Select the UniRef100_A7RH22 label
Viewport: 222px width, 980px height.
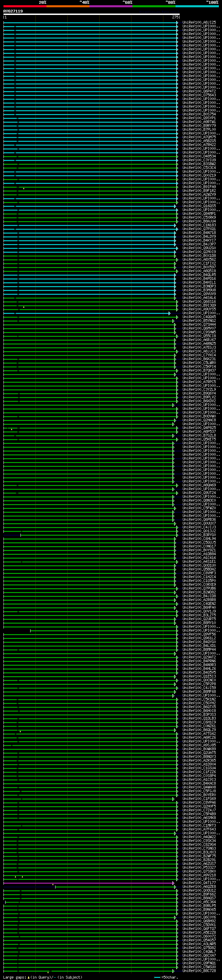199,145
